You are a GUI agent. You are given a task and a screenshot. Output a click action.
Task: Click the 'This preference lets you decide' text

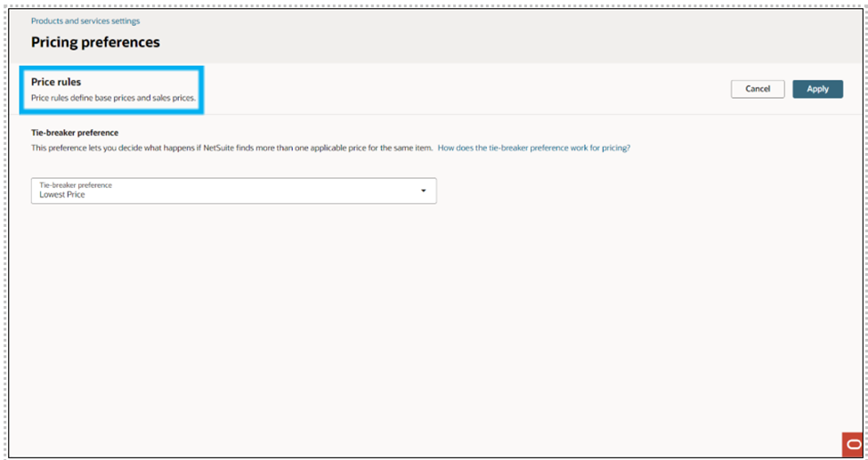click(x=231, y=149)
